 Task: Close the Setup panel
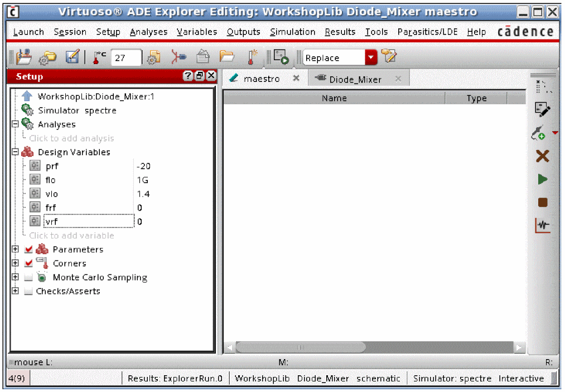pyautogui.click(x=211, y=76)
